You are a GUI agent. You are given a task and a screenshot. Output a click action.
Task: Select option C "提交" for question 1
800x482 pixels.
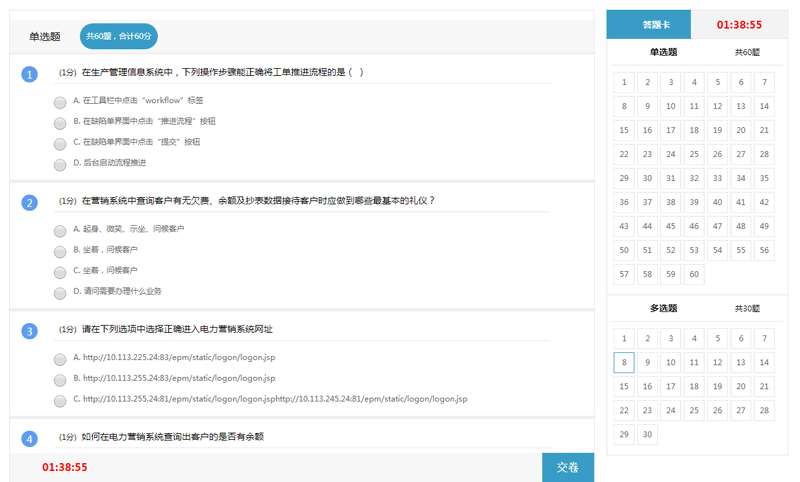point(60,143)
